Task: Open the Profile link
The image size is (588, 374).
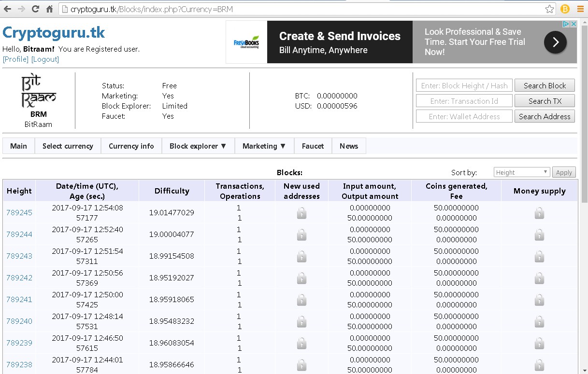Action: point(15,59)
